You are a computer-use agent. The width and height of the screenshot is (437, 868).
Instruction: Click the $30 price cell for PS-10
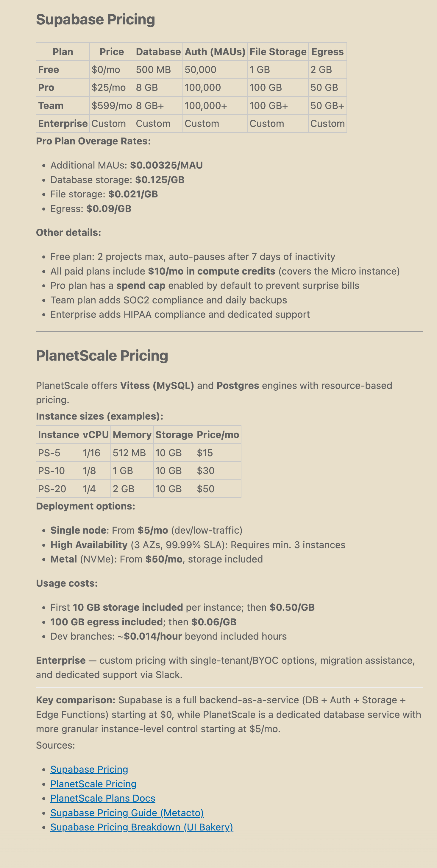[x=205, y=471]
